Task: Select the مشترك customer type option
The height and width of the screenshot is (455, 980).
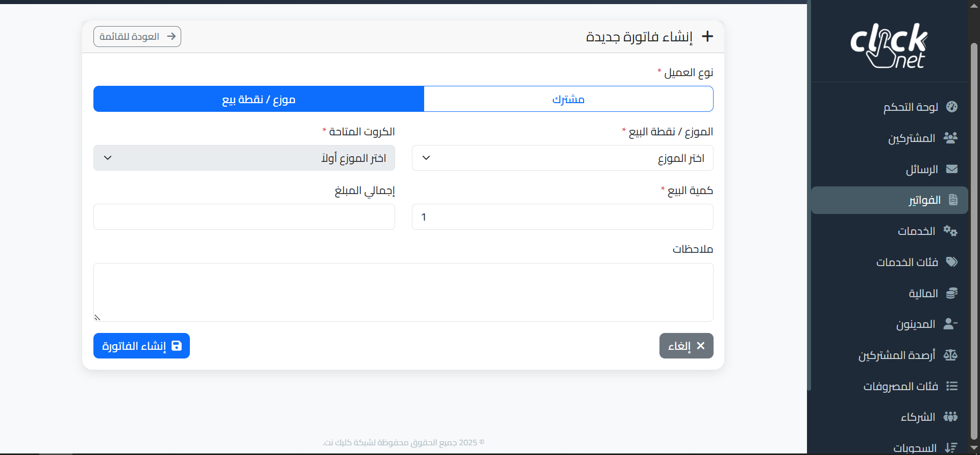Action: pos(568,99)
